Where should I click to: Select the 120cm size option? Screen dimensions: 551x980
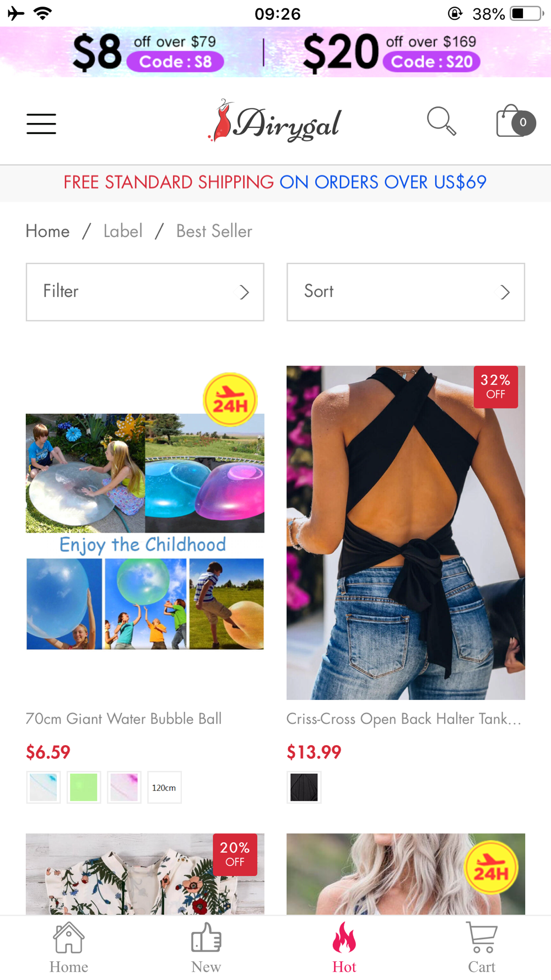pos(164,787)
